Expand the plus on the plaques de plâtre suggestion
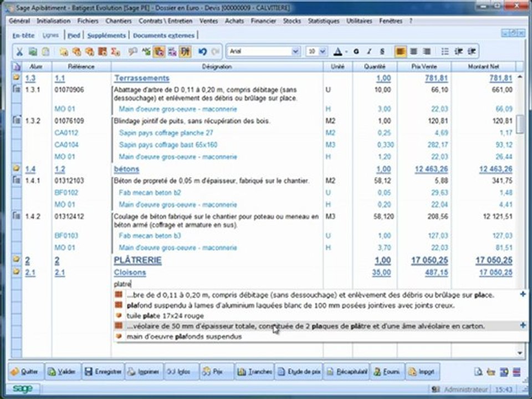The image size is (532, 399). click(x=523, y=325)
